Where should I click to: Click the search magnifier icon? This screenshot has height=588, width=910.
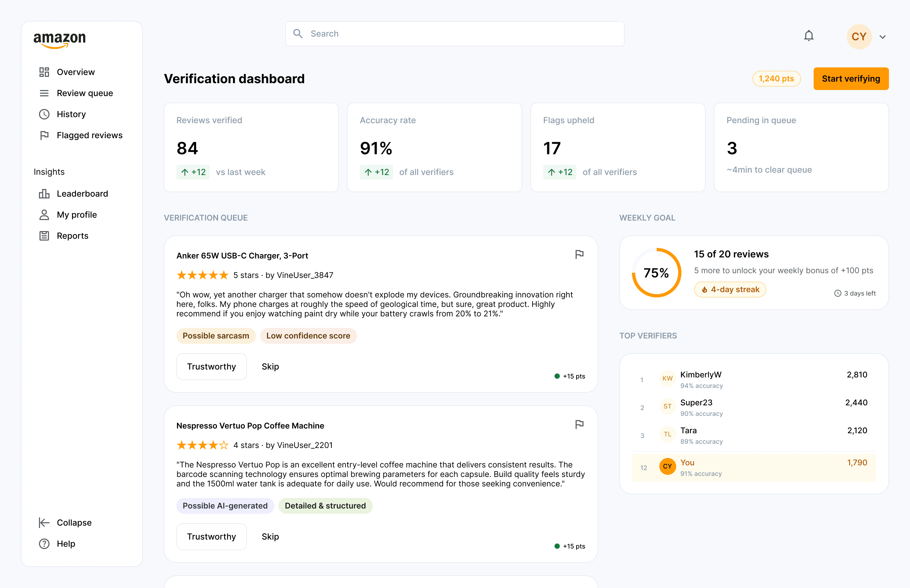298,34
